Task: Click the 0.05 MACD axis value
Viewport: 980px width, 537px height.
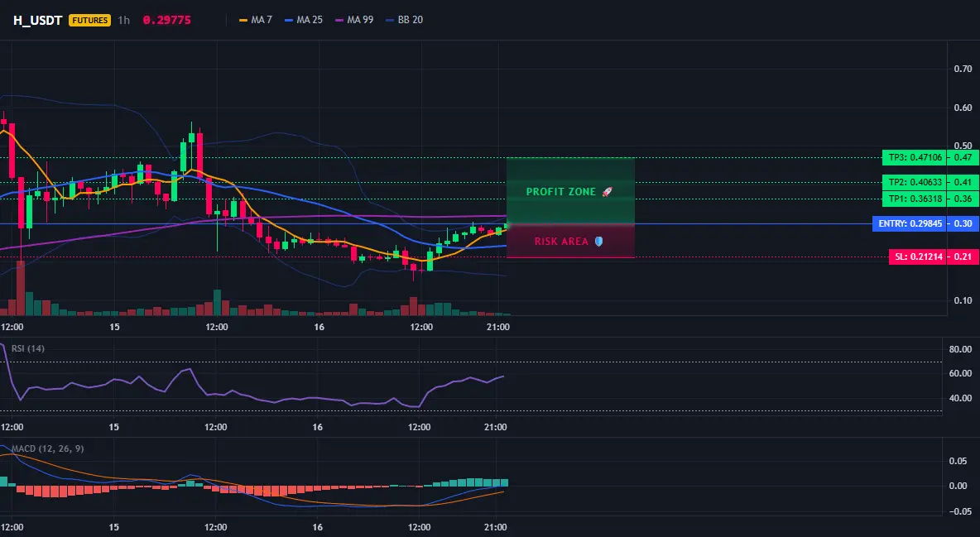Action: pos(958,462)
